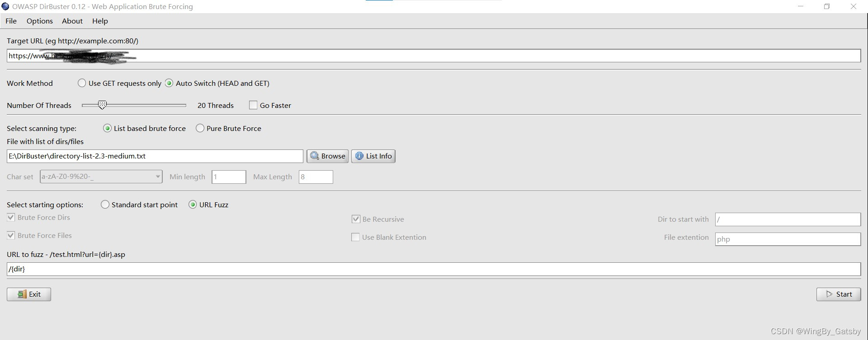Image resolution: width=868 pixels, height=340 pixels.
Task: Click the Browse button
Action: 328,156
